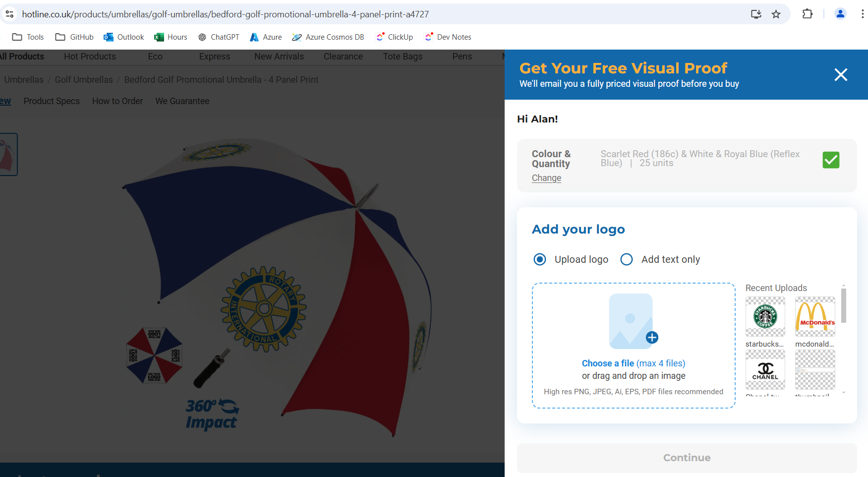868x477 pixels.
Task: Open the Tools bookmark folder
Action: (28, 37)
